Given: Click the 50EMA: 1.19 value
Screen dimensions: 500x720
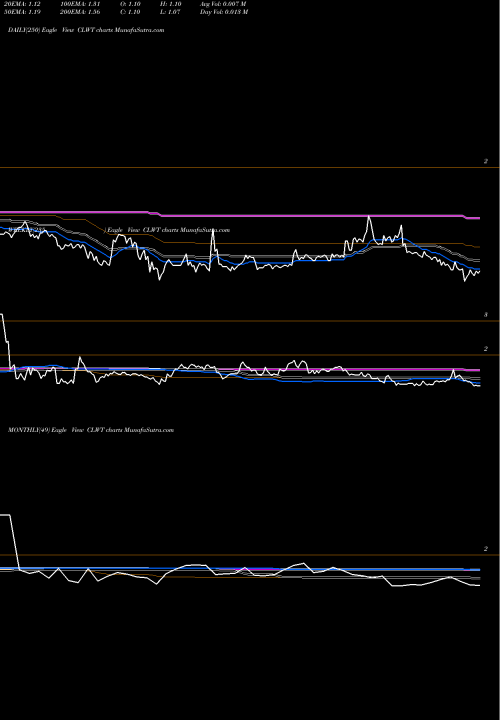Looking at the screenshot, I should [x=22, y=12].
